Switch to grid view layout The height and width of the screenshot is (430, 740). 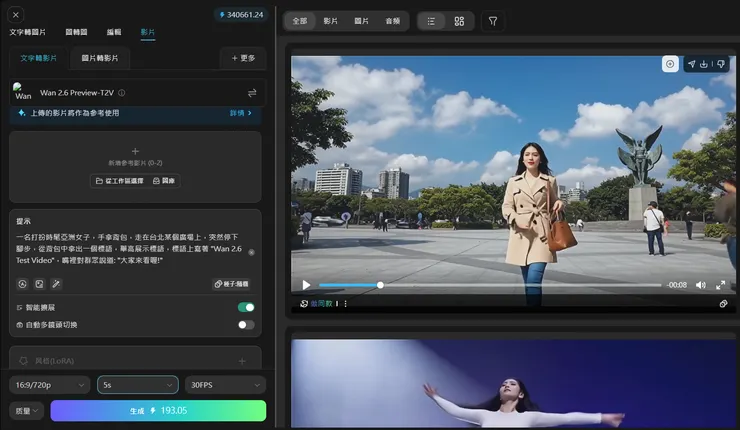tap(459, 21)
